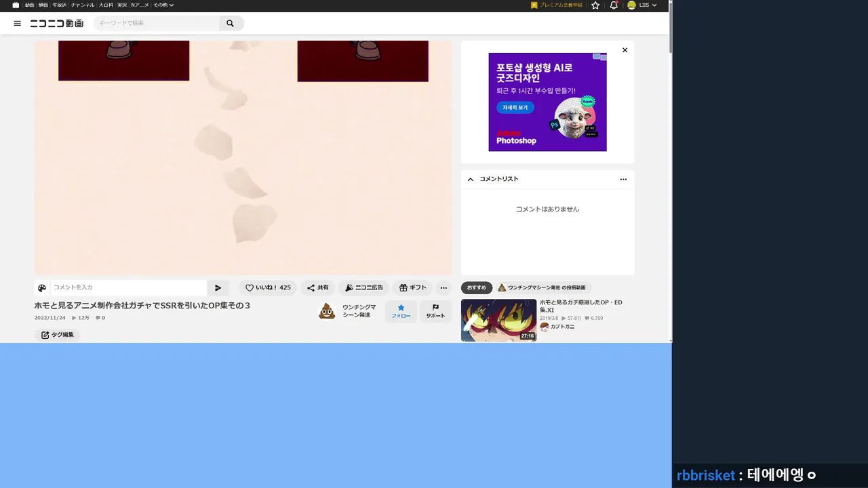Open 大百科 in top menu
Viewport: 868px width, 488px height.
click(106, 5)
